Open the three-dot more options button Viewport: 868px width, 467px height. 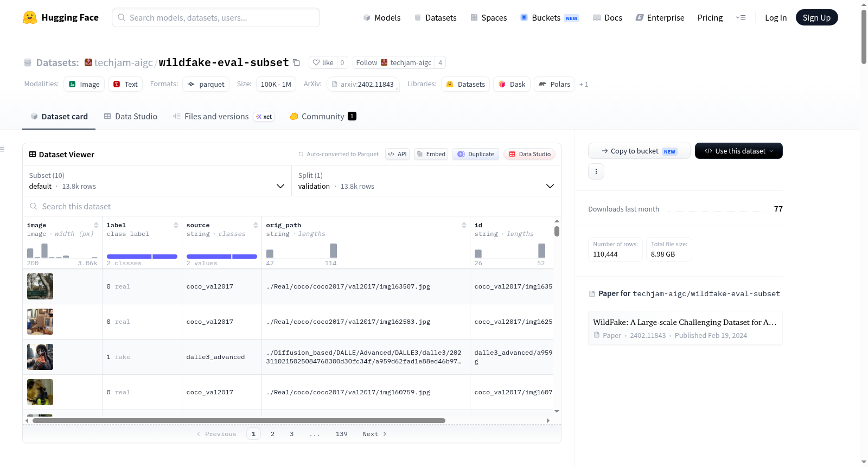tap(596, 171)
